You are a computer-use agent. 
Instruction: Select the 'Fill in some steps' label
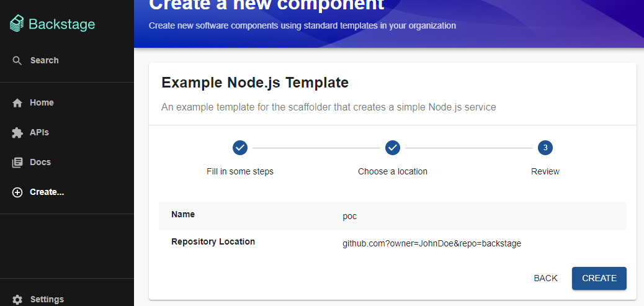(x=240, y=171)
